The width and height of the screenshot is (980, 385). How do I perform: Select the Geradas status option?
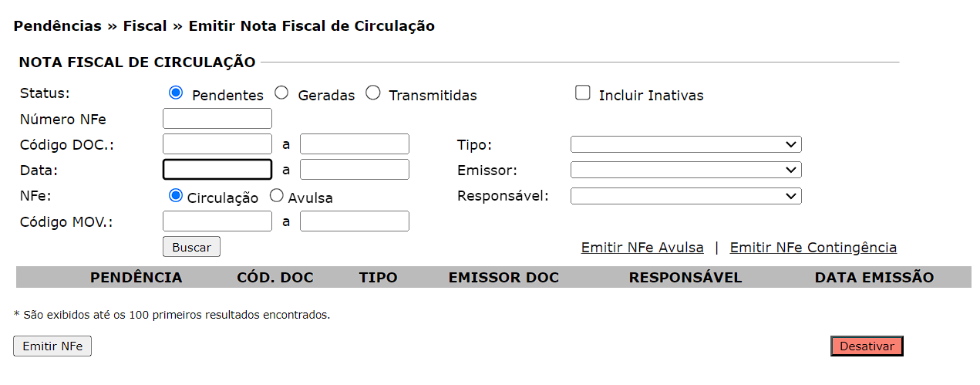point(281,93)
